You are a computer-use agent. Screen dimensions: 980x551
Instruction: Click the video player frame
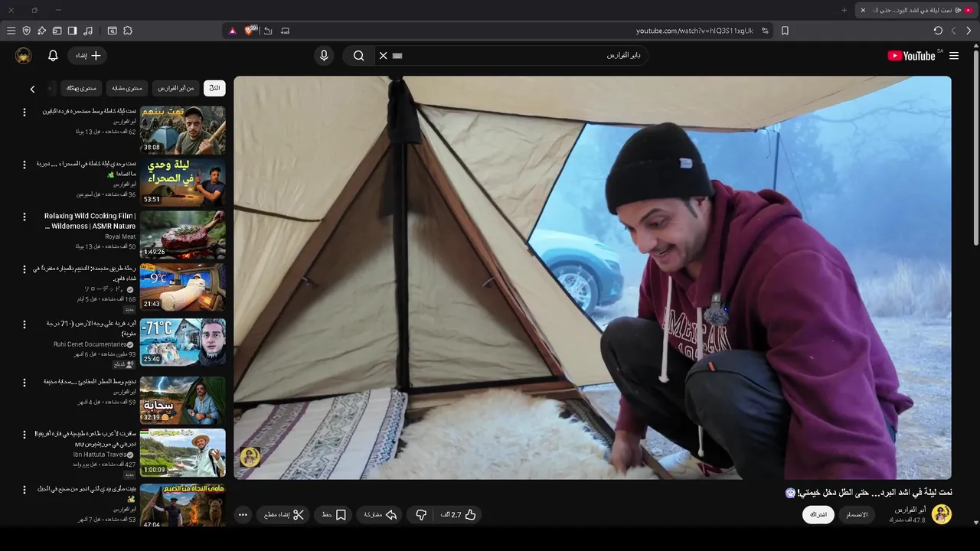tap(593, 278)
